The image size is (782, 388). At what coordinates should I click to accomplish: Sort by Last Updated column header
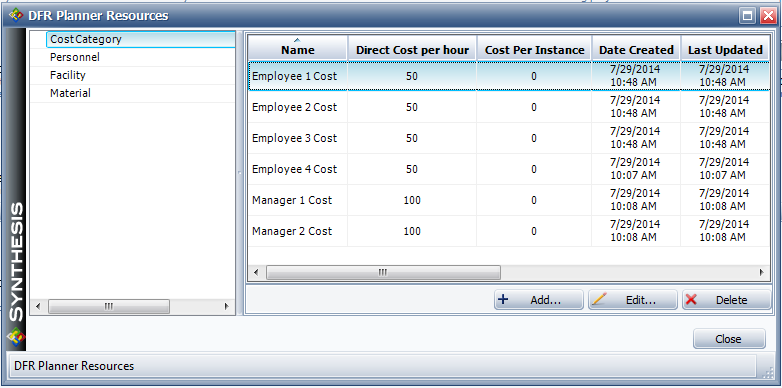click(725, 48)
